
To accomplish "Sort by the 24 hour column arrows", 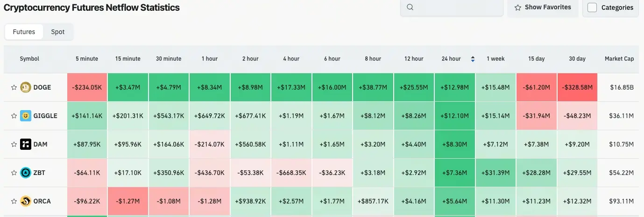I will 473,59.
